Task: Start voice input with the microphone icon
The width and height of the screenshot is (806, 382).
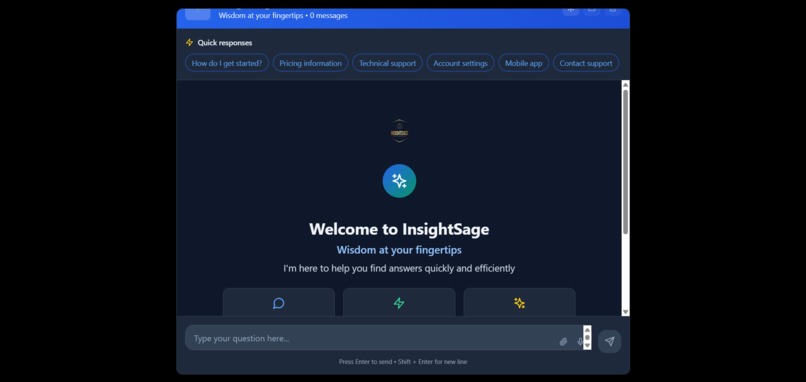Action: (x=580, y=341)
